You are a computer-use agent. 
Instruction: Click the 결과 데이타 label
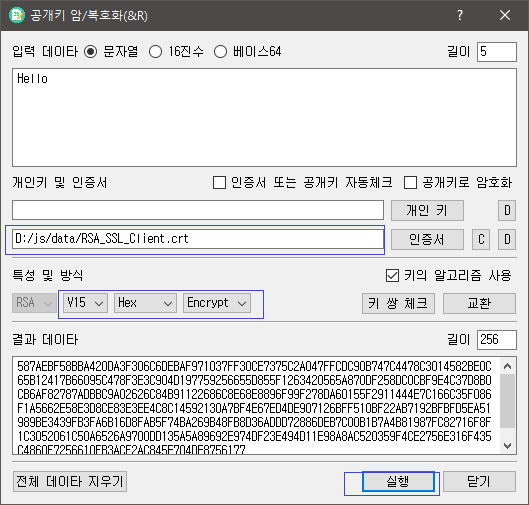tap(45, 339)
